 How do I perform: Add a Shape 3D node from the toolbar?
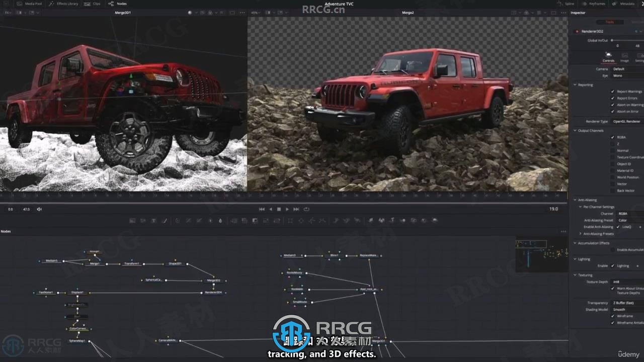(x=381, y=220)
